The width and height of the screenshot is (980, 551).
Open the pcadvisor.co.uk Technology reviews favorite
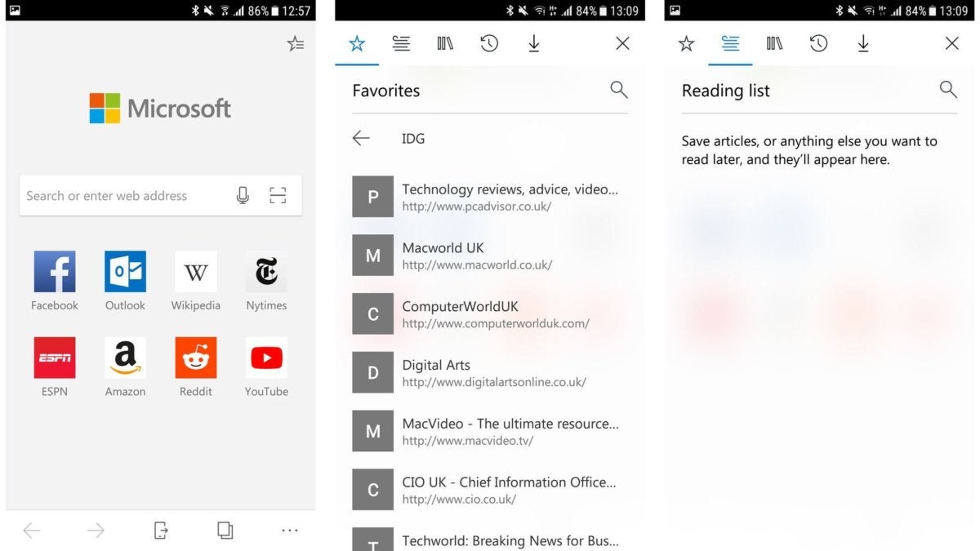pyautogui.click(x=490, y=197)
